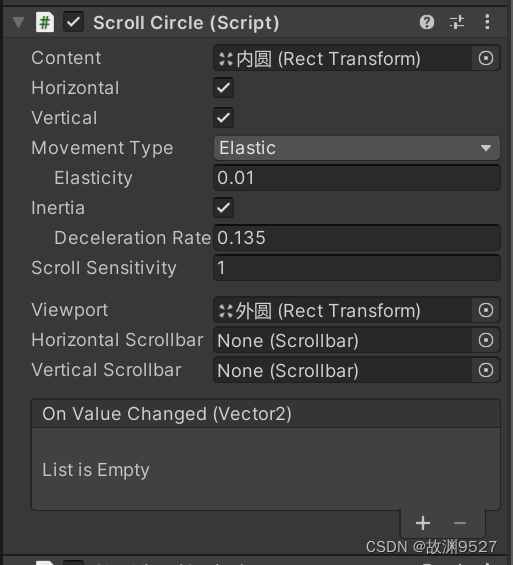Select the 内圆 Rect Transform content reference
The image size is (513, 565).
342,58
